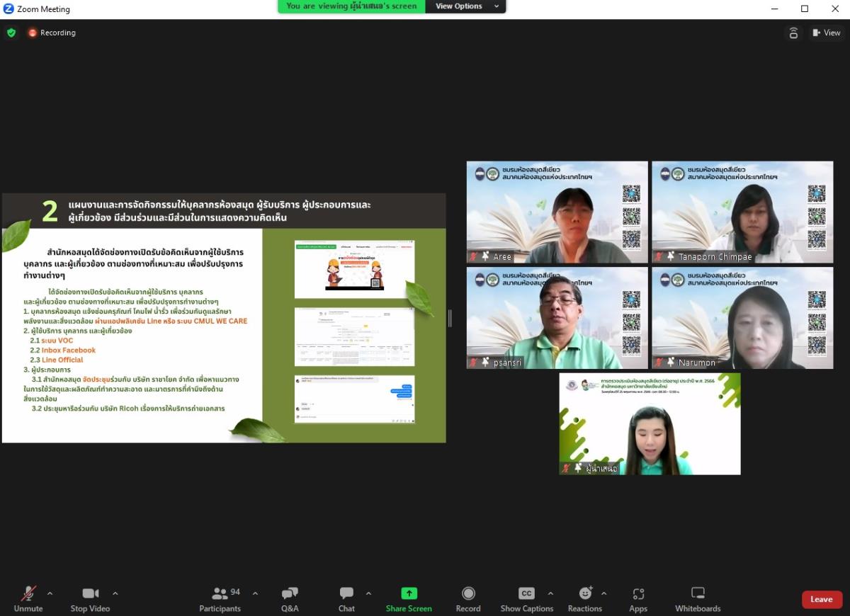Click the green encryption shield icon
This screenshot has height=616, width=850.
point(11,33)
